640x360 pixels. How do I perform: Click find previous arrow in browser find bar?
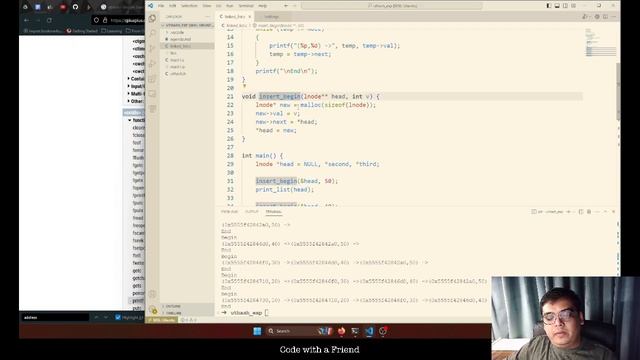tap(97, 317)
